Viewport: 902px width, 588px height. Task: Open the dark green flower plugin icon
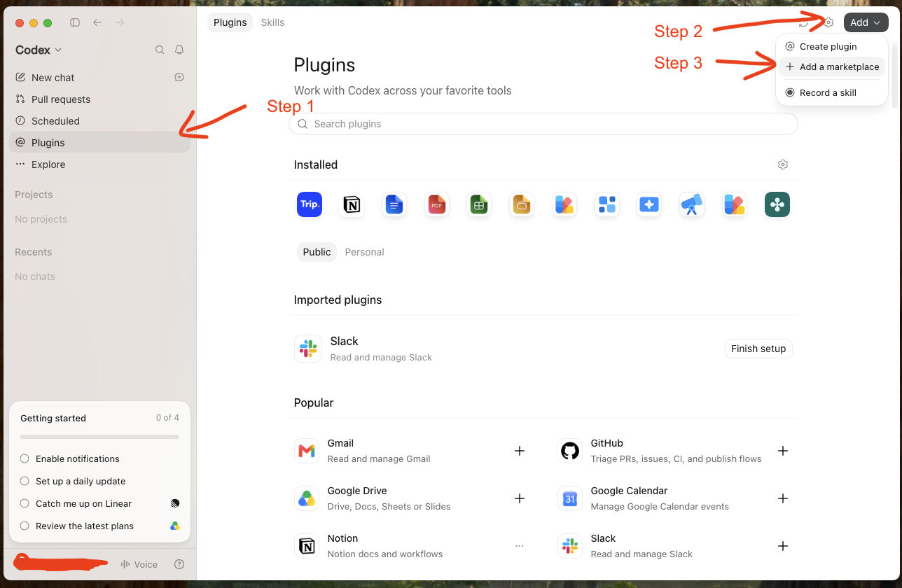click(777, 204)
